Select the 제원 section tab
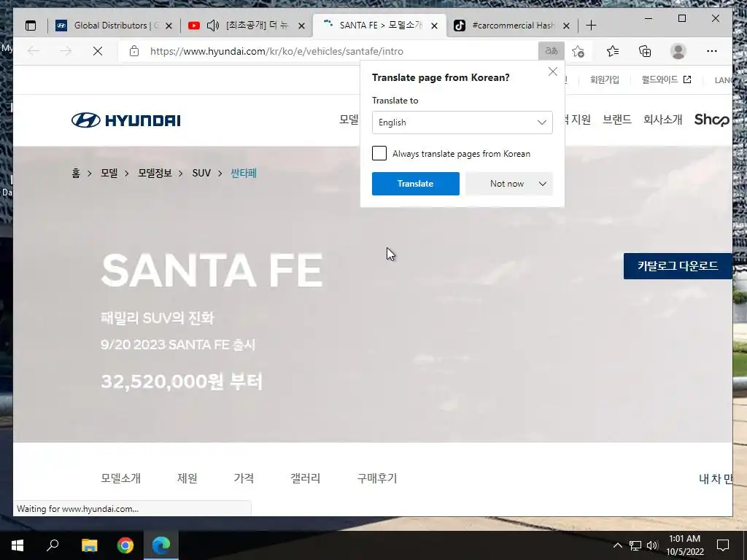The height and width of the screenshot is (560, 747). point(187,478)
